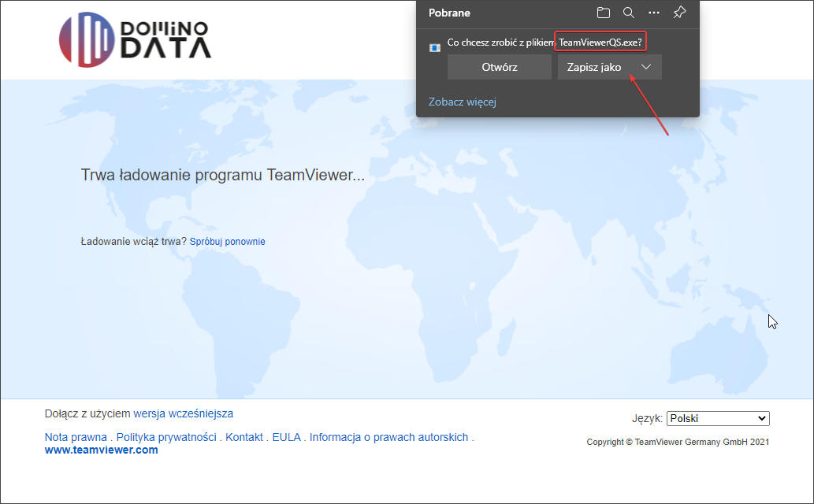This screenshot has width=814, height=504.
Task: Click the Zobacz więcej link
Action: coord(463,102)
